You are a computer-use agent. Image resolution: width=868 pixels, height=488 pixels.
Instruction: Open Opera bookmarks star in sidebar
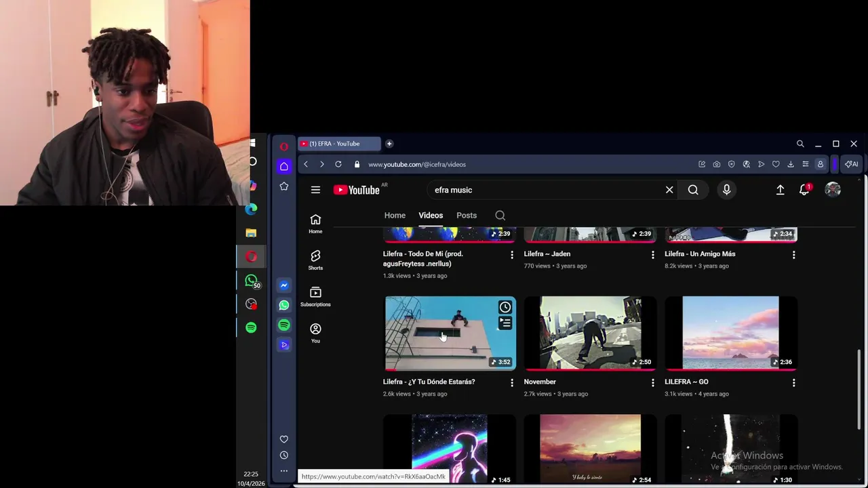[x=284, y=186]
